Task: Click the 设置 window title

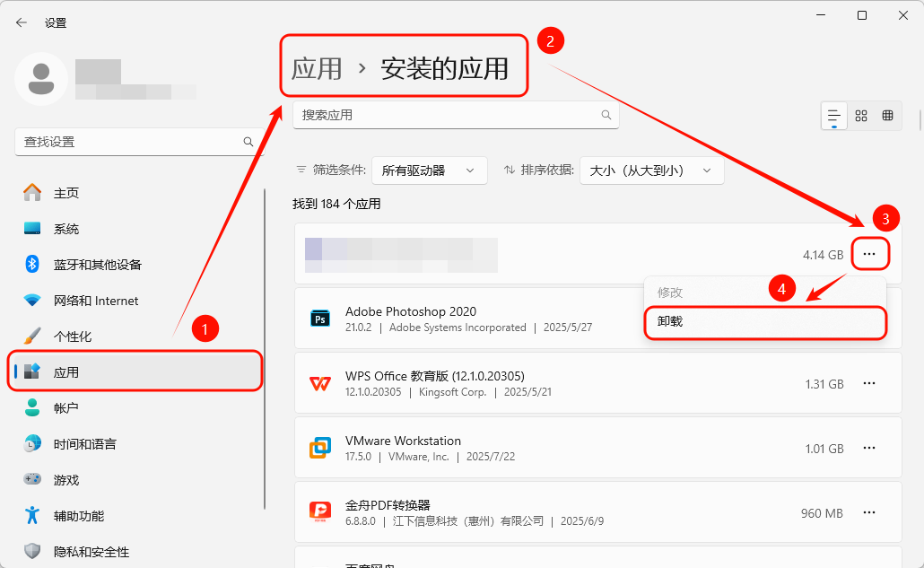Action: pos(56,23)
